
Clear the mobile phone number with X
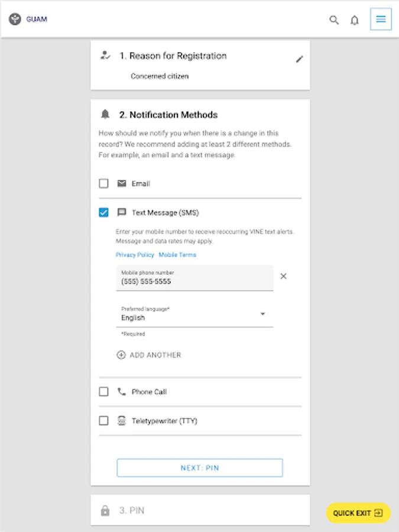tap(283, 276)
